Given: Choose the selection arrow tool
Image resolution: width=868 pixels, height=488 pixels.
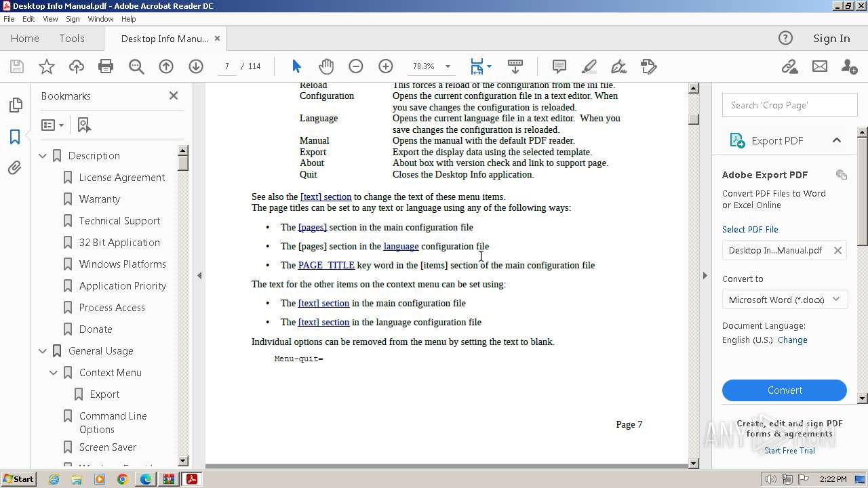Looking at the screenshot, I should (x=296, y=66).
